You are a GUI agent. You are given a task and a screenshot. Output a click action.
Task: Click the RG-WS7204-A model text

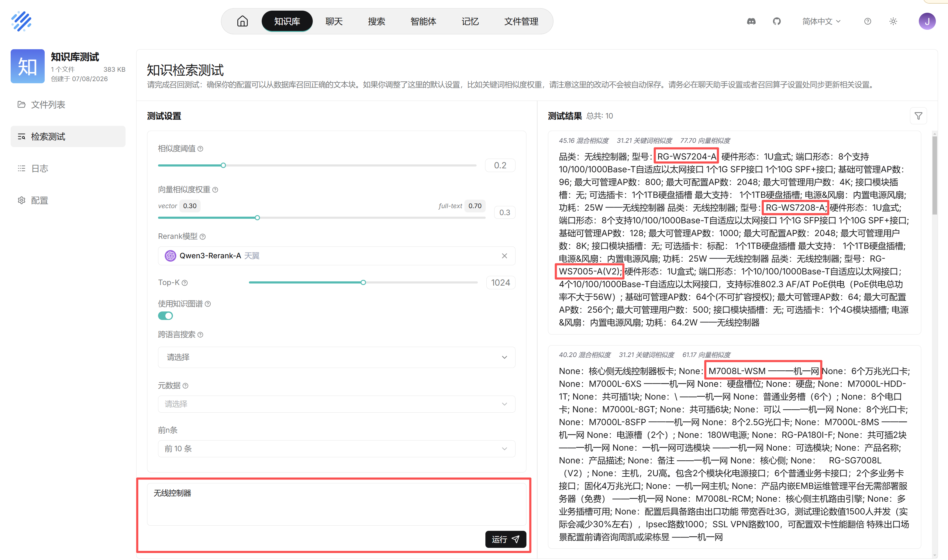[687, 156]
